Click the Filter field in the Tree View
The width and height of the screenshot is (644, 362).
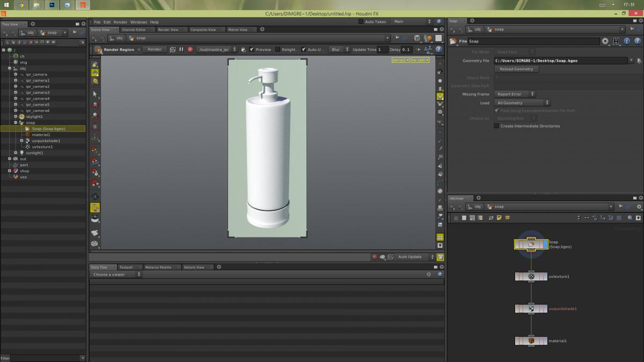(45, 358)
